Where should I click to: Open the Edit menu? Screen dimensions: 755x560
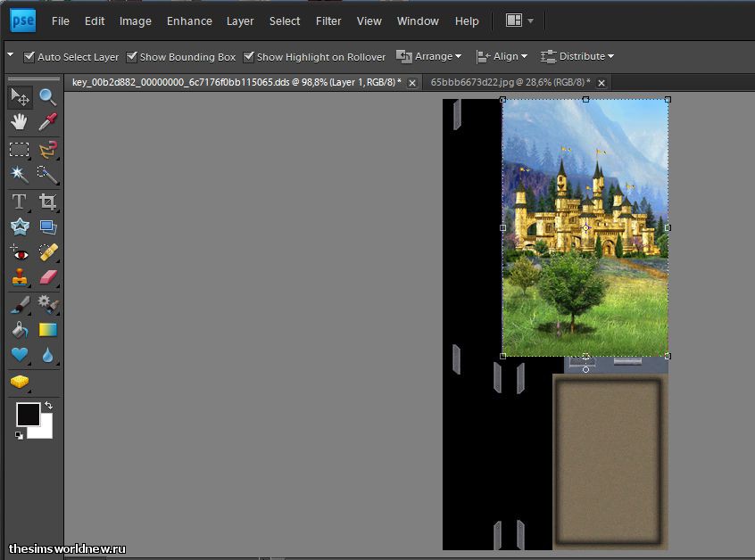95,21
